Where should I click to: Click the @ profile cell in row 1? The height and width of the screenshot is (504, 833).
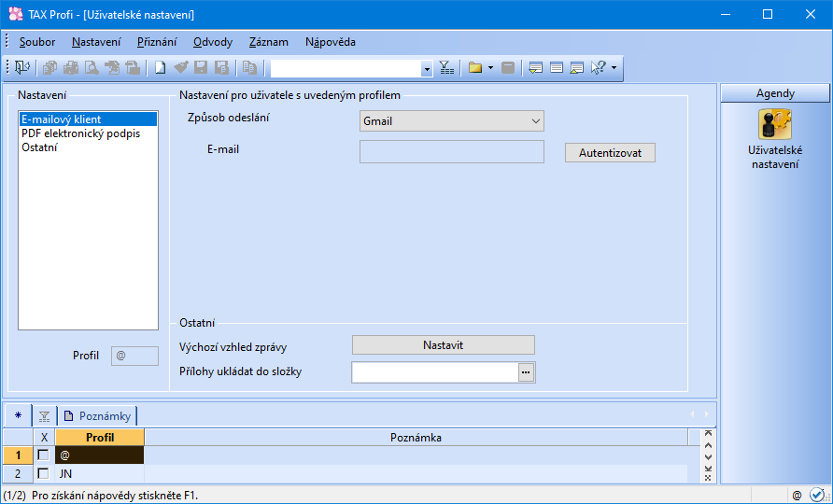(x=99, y=455)
